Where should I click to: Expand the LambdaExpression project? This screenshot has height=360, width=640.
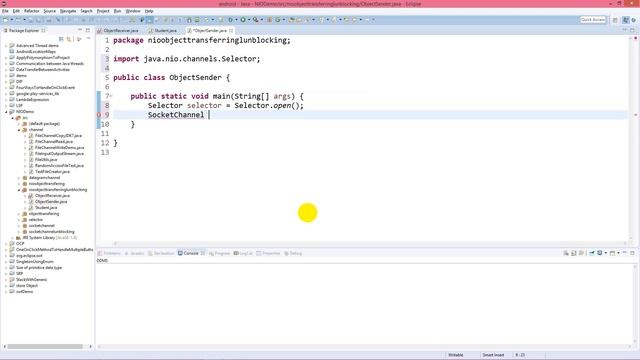[x=6, y=100]
